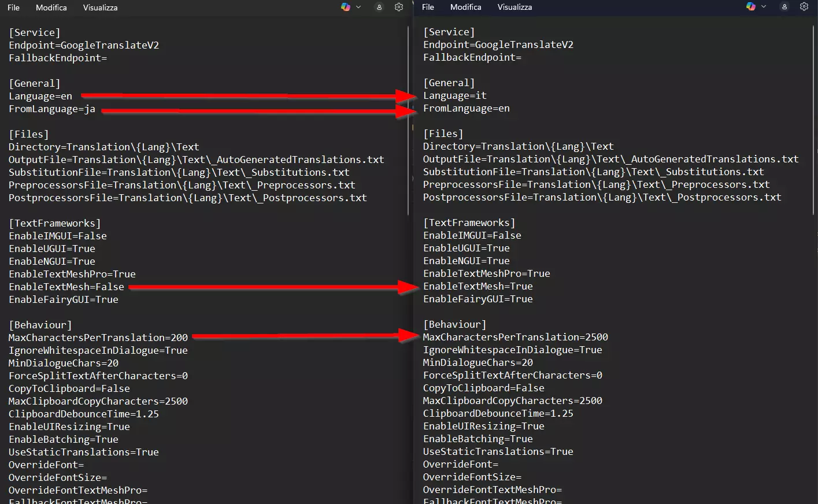Place cursor on the line "Language=en"
The image size is (818, 504).
pos(40,96)
